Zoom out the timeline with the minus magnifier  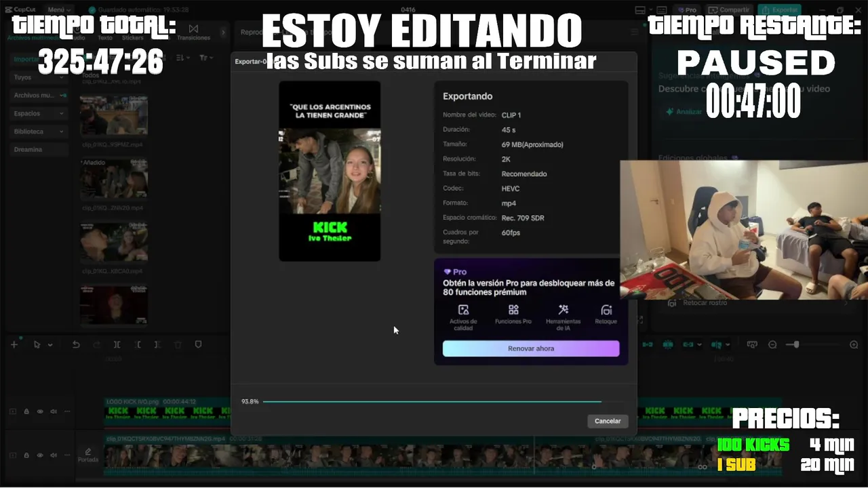(x=772, y=344)
